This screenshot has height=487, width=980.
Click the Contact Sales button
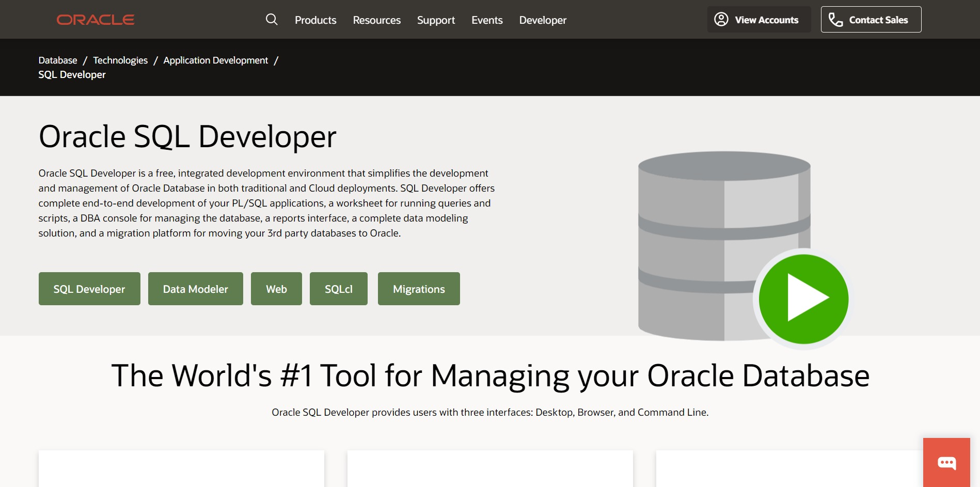click(871, 20)
